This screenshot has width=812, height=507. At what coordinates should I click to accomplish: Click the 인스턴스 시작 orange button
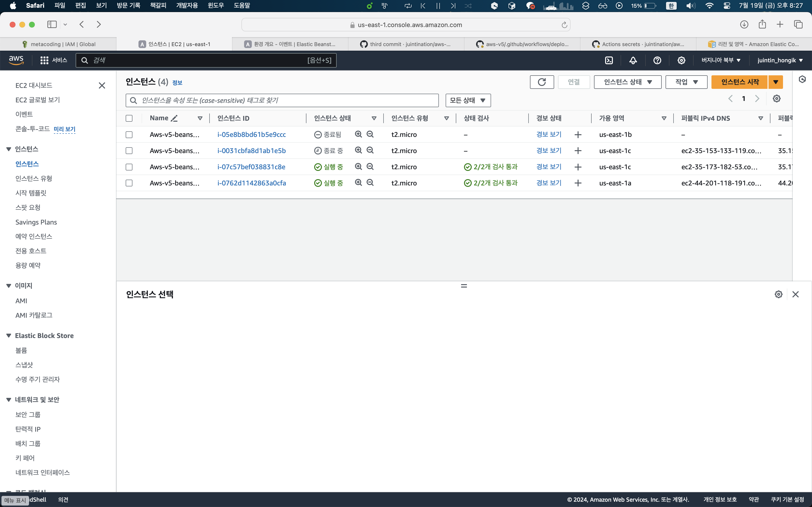click(739, 82)
